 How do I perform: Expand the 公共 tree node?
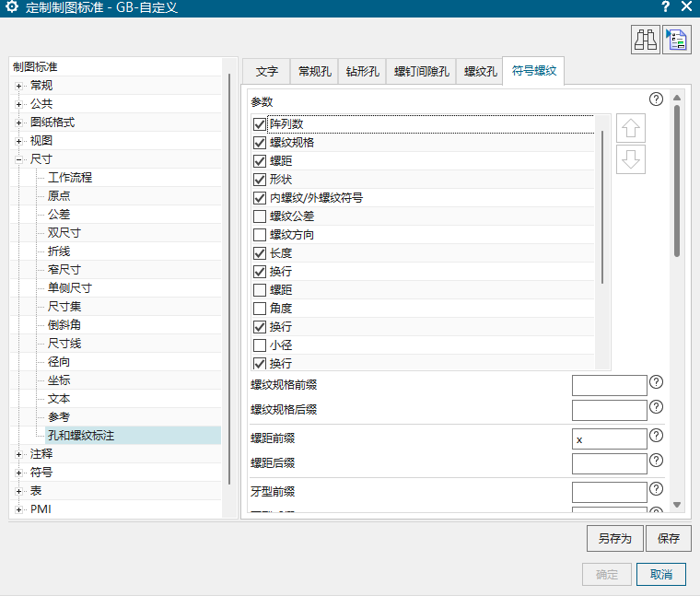(x=18, y=104)
